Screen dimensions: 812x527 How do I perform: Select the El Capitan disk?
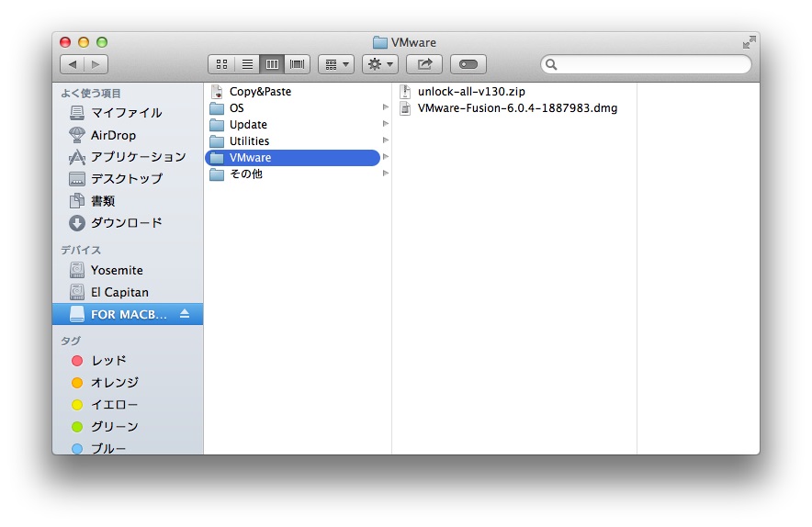click(128, 293)
